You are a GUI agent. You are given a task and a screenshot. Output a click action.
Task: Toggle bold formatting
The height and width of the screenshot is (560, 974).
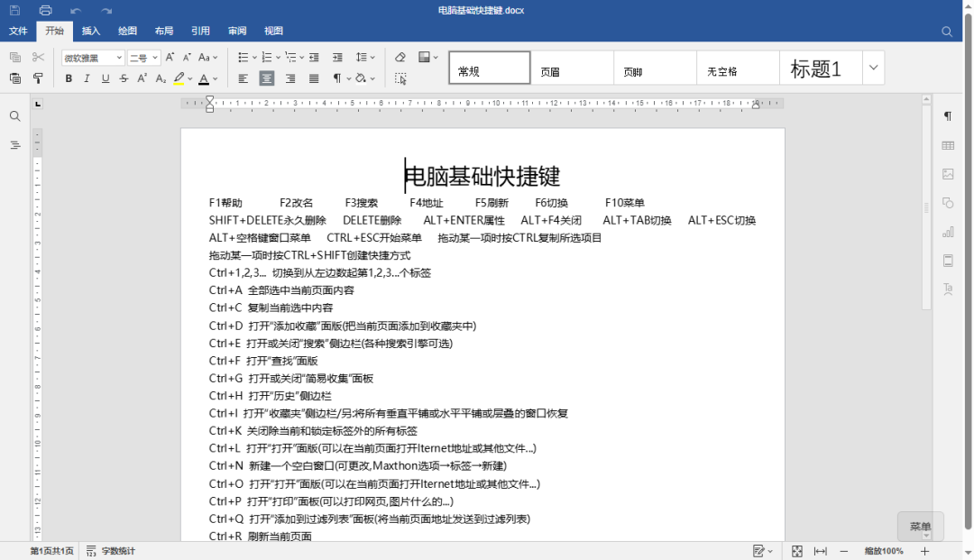[69, 78]
